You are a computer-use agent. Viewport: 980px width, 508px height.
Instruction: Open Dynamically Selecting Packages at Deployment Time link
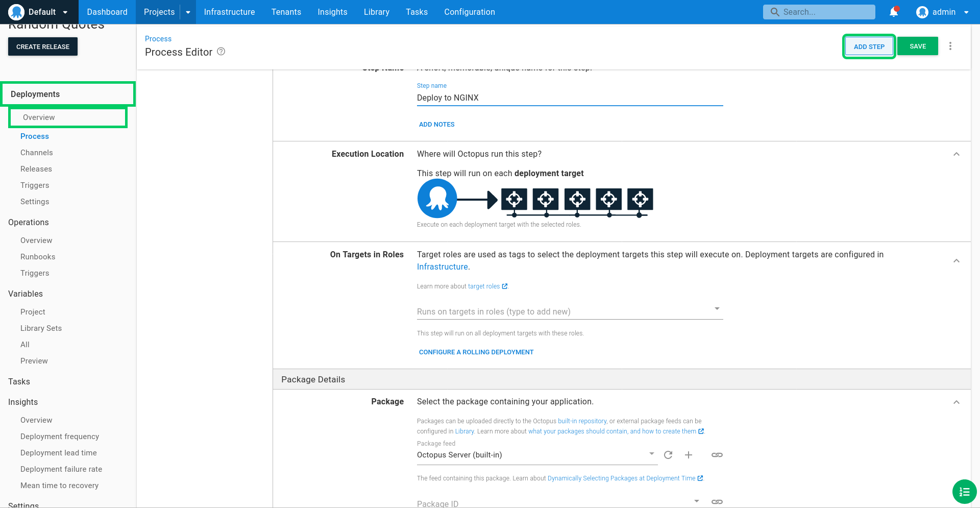point(621,478)
